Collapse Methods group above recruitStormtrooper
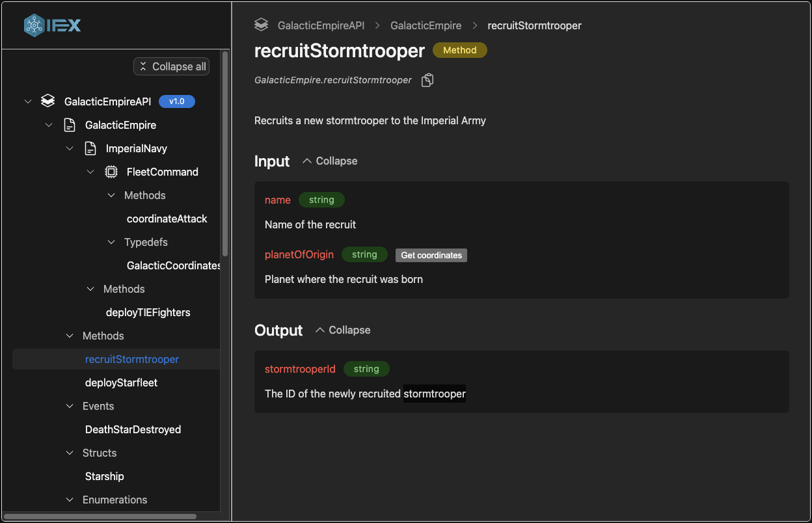The height and width of the screenshot is (523, 812). pyautogui.click(x=70, y=336)
